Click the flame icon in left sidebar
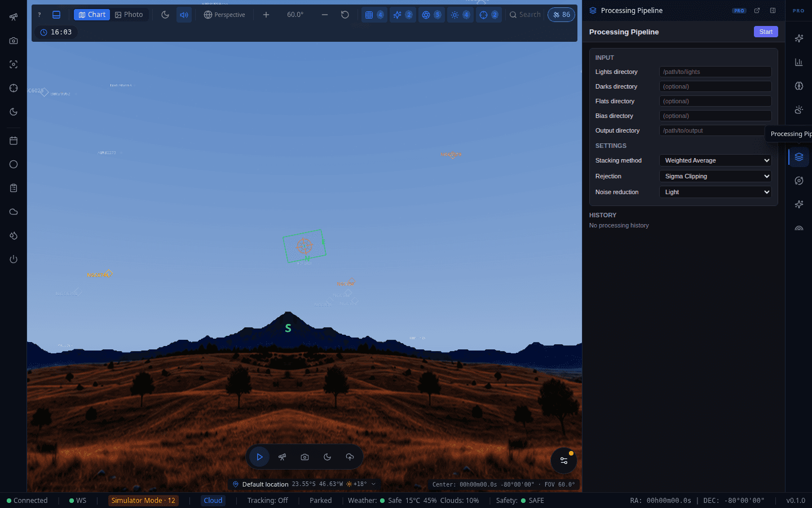812x508 pixels. [14, 235]
